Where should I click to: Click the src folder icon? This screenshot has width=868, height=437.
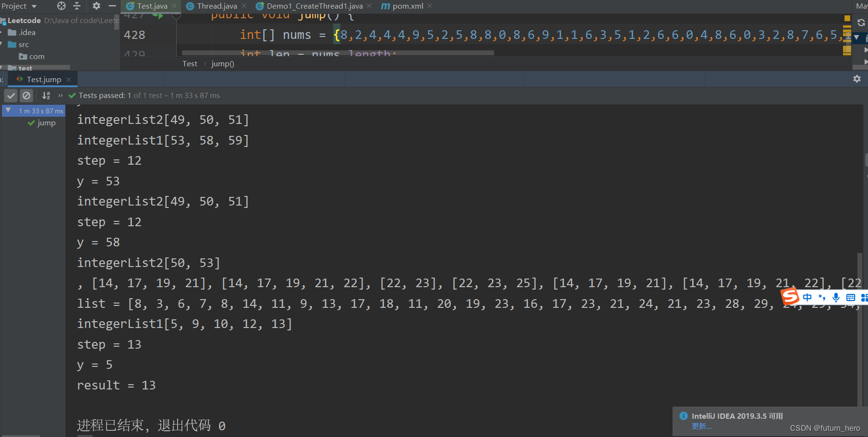coord(12,45)
